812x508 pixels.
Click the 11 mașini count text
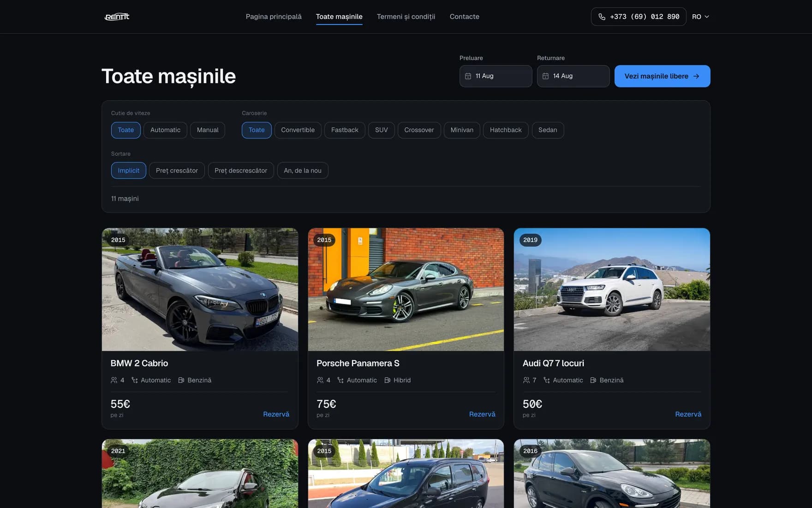tap(125, 199)
